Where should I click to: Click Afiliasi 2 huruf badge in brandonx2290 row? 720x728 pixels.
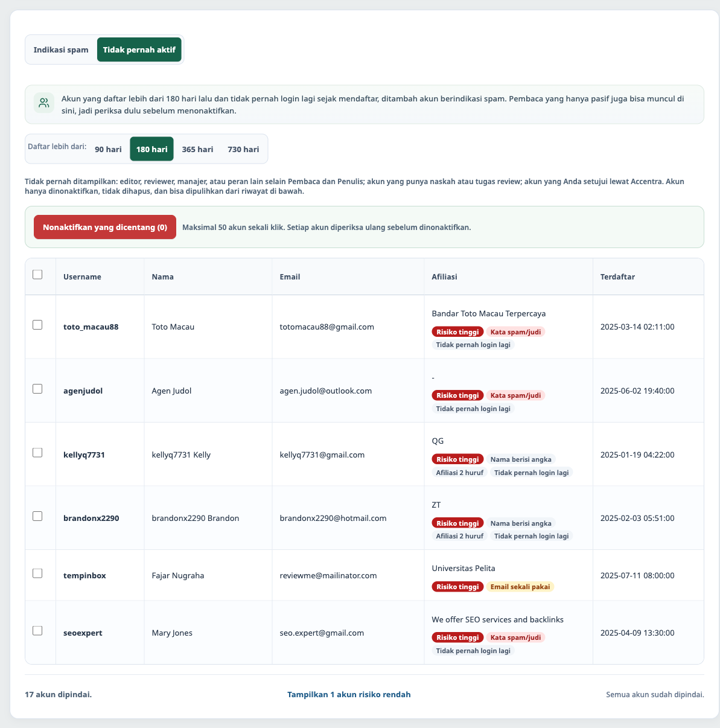[459, 536]
